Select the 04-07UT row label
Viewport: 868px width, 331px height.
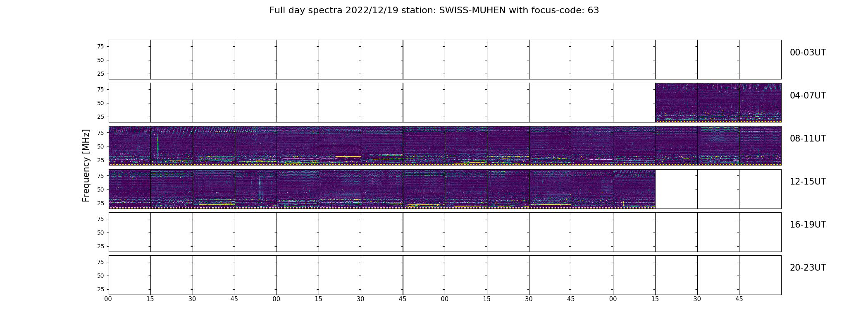808,96
